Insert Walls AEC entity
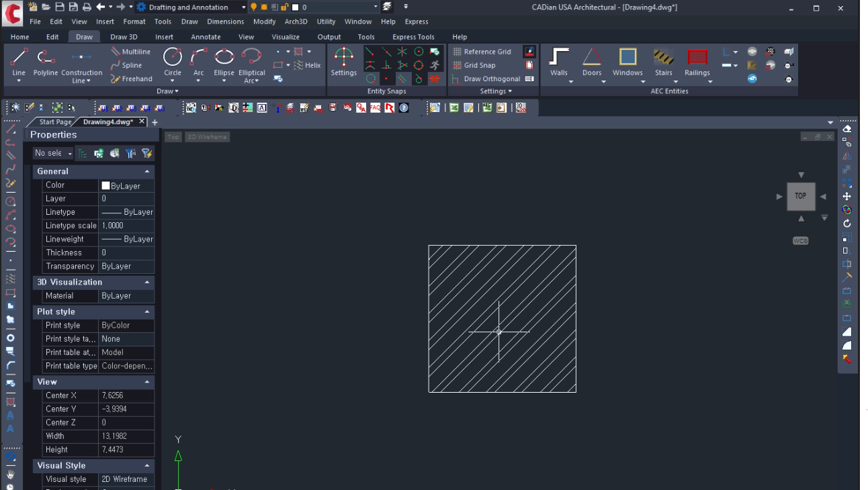The image size is (868, 490). [x=559, y=62]
